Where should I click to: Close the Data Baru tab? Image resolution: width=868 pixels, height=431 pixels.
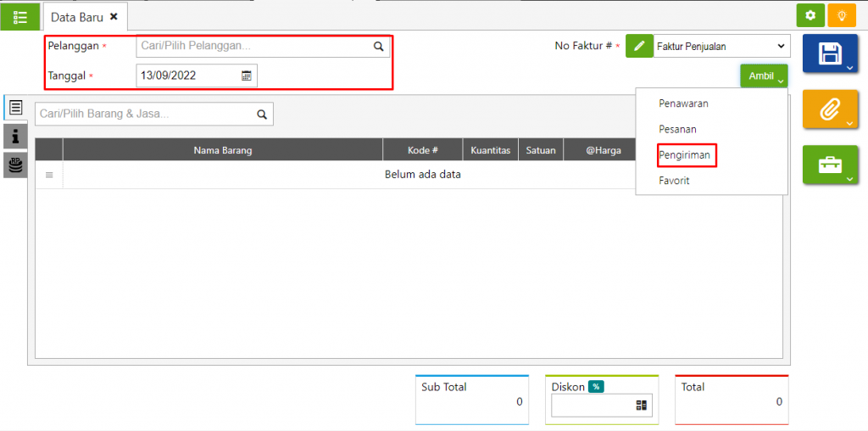point(114,17)
